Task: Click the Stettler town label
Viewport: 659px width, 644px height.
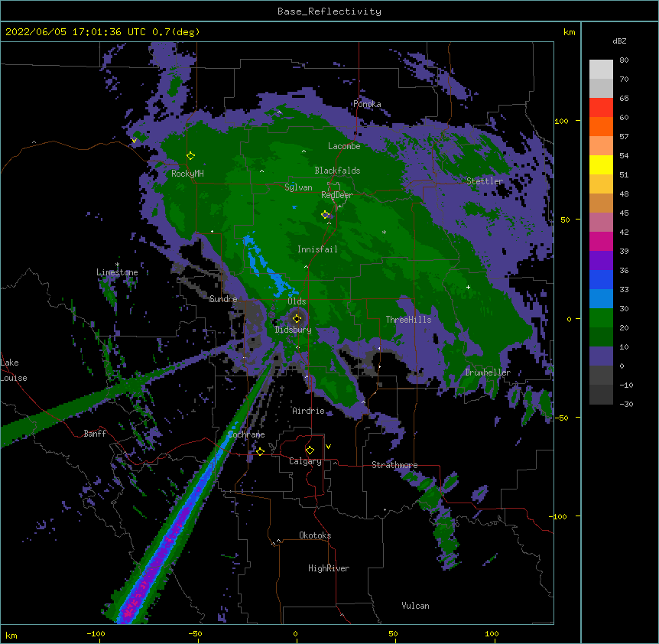Action: point(485,181)
